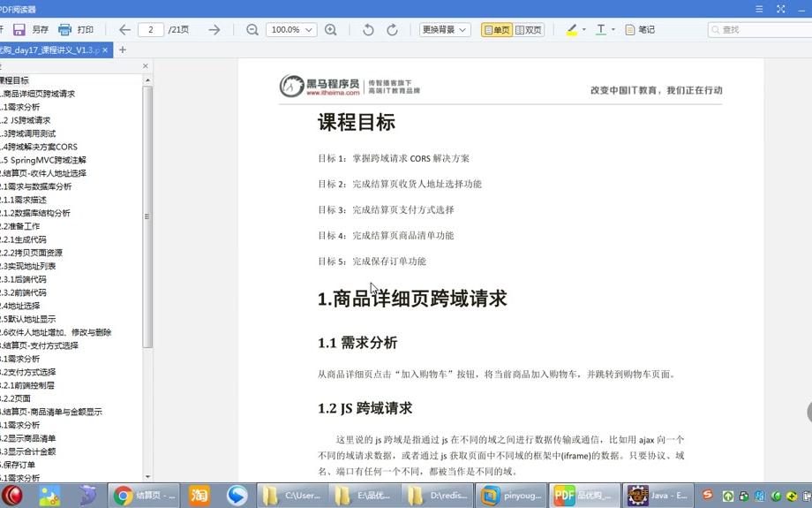Go to the previous page arrow
The image size is (812, 508).
coord(124,29)
